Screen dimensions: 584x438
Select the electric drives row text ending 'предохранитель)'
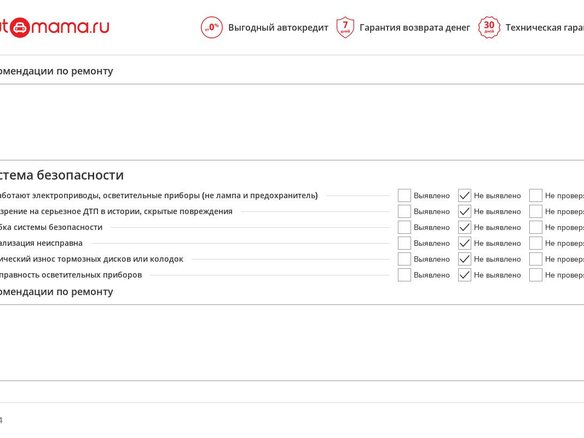point(159,196)
